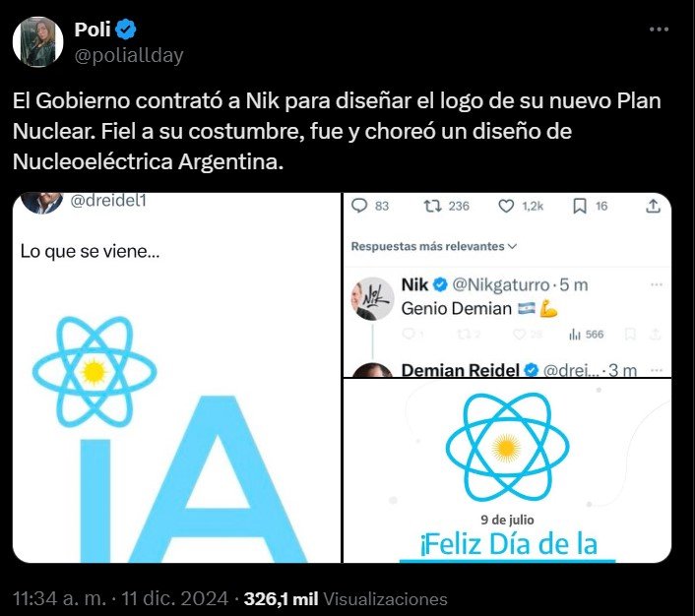This screenshot has height=616, width=695.
Task: Open the @poliallday handle link
Action: pos(129,55)
